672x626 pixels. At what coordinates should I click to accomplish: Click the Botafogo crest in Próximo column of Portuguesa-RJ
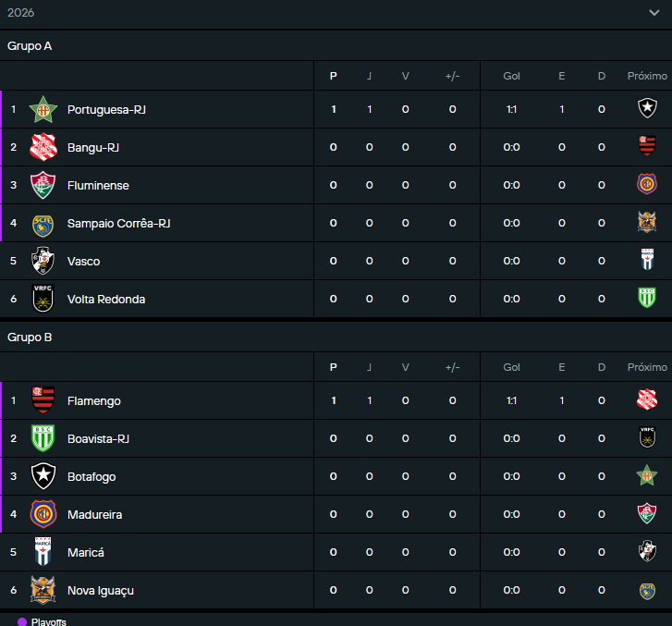tap(647, 108)
